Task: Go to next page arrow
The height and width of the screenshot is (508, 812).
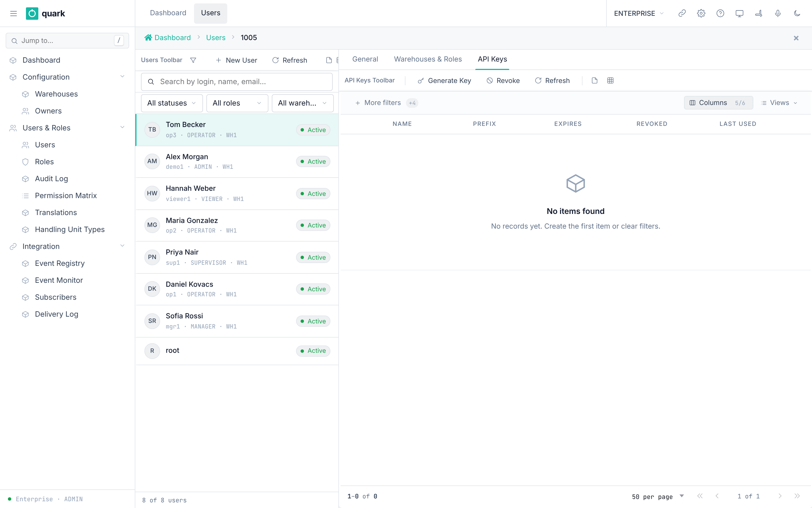Action: pyautogui.click(x=780, y=496)
